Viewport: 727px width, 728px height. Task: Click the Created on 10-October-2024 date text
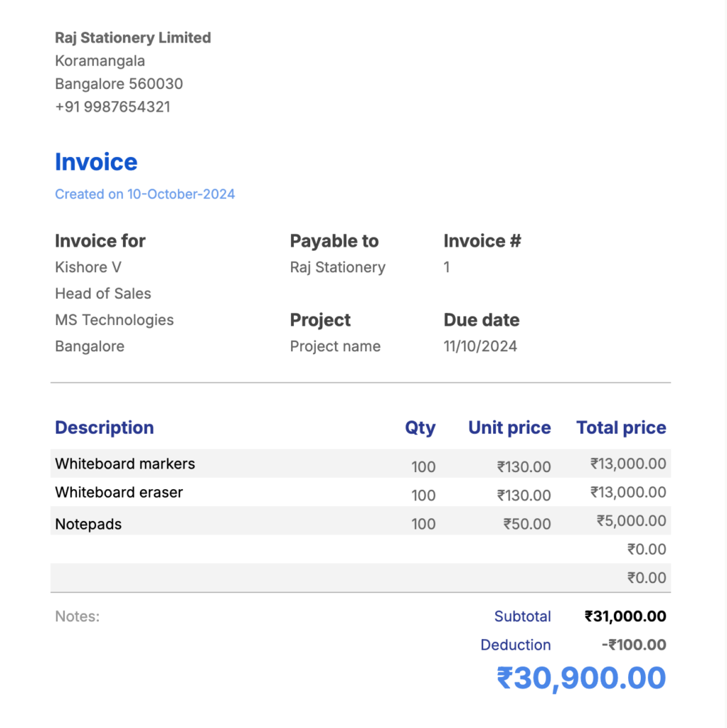[x=145, y=194]
